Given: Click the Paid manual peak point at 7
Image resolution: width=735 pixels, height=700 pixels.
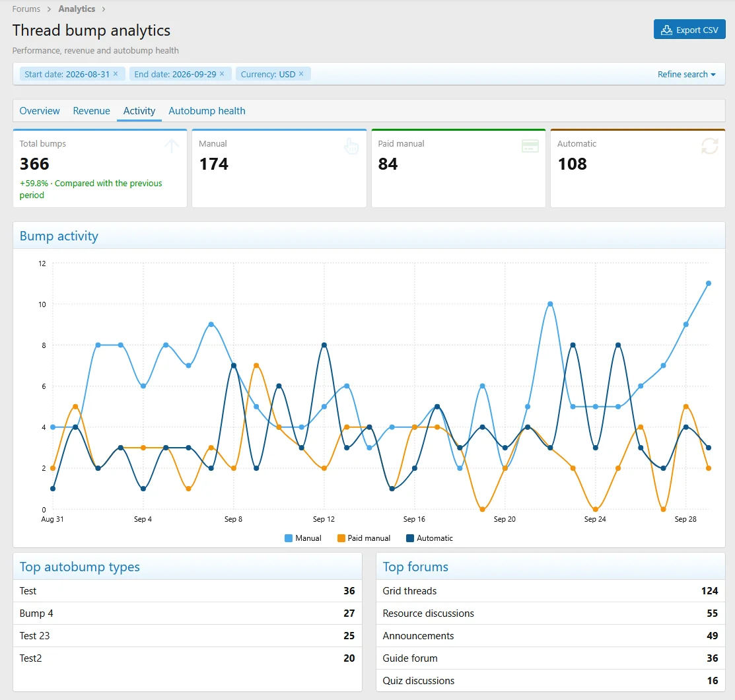Looking at the screenshot, I should tap(256, 365).
